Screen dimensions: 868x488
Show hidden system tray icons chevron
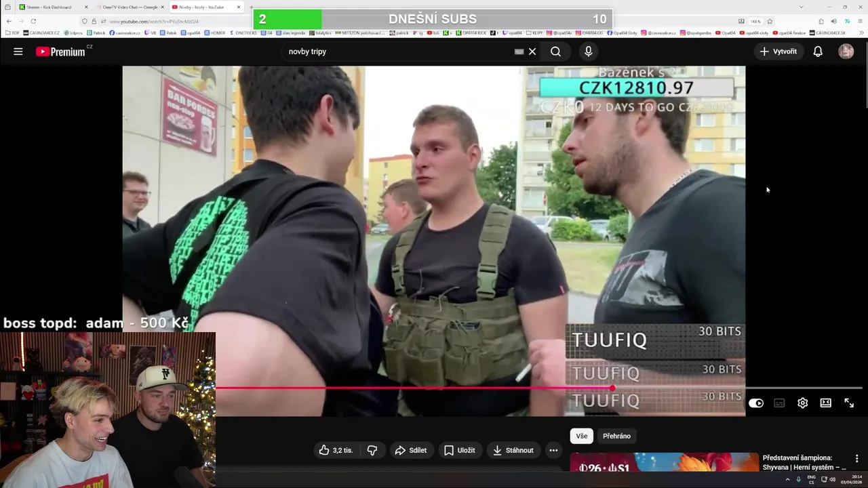[787, 479]
